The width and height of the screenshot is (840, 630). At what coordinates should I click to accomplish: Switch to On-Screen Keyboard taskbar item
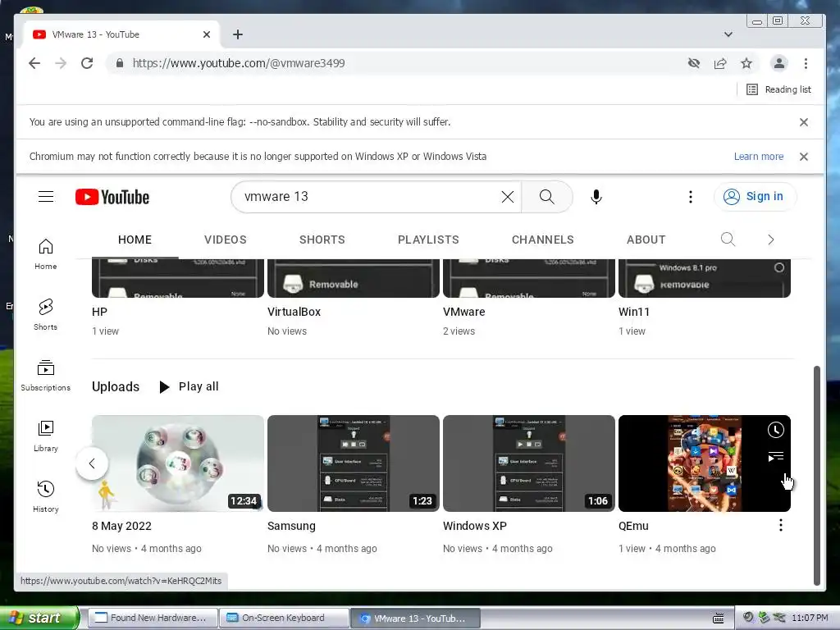tap(284, 618)
